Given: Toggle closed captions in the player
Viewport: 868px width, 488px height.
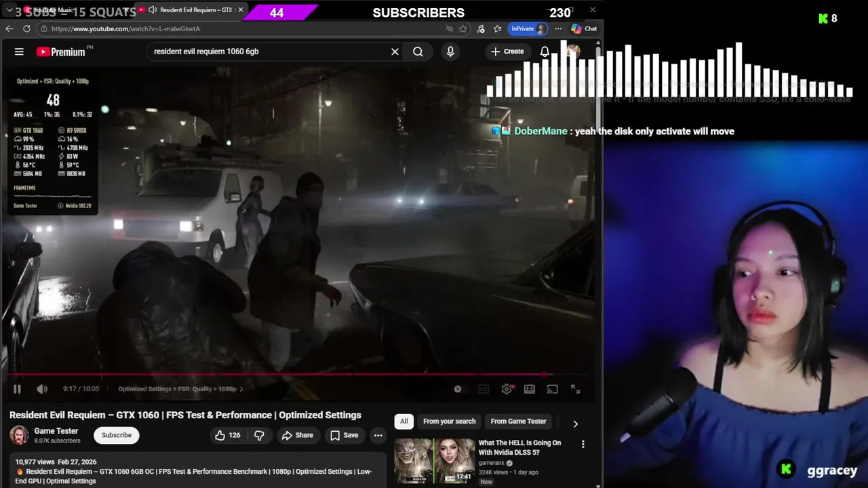Looking at the screenshot, I should tap(484, 389).
